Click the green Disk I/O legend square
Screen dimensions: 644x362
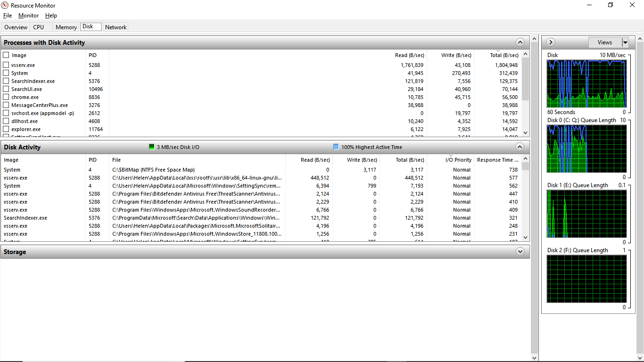(152, 147)
